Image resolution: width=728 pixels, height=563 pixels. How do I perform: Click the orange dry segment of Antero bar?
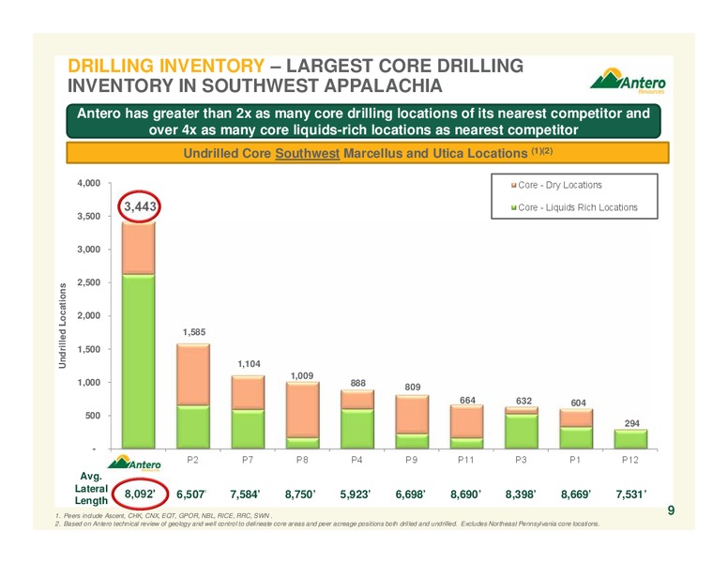tap(138, 248)
